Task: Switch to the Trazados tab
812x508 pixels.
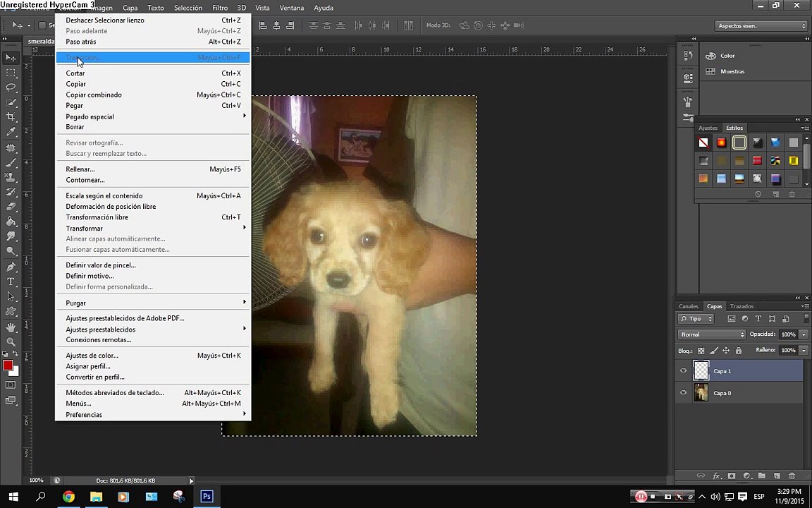Action: [742, 306]
